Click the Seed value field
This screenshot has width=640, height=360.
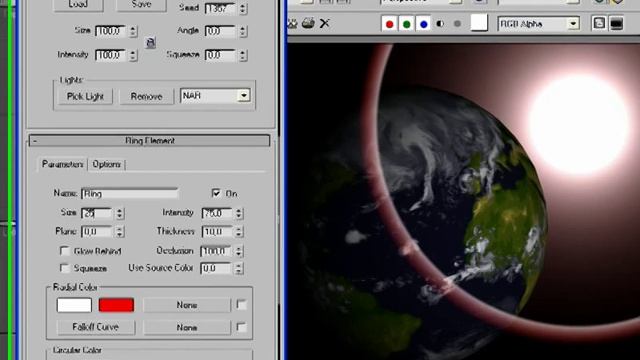221,8
